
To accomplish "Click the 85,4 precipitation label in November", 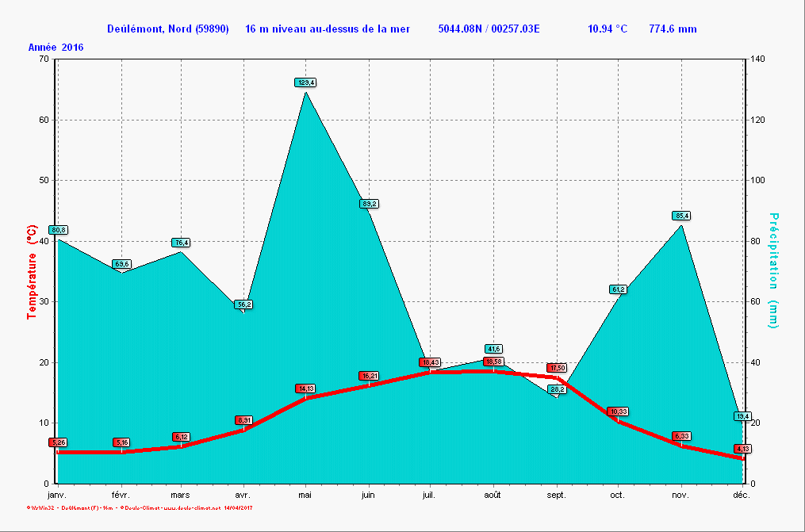I will click(681, 216).
